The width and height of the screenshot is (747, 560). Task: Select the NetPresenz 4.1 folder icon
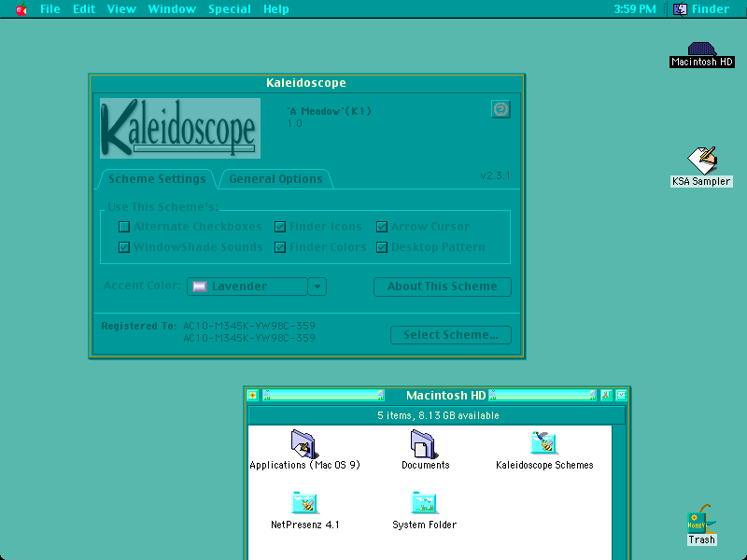point(304,503)
